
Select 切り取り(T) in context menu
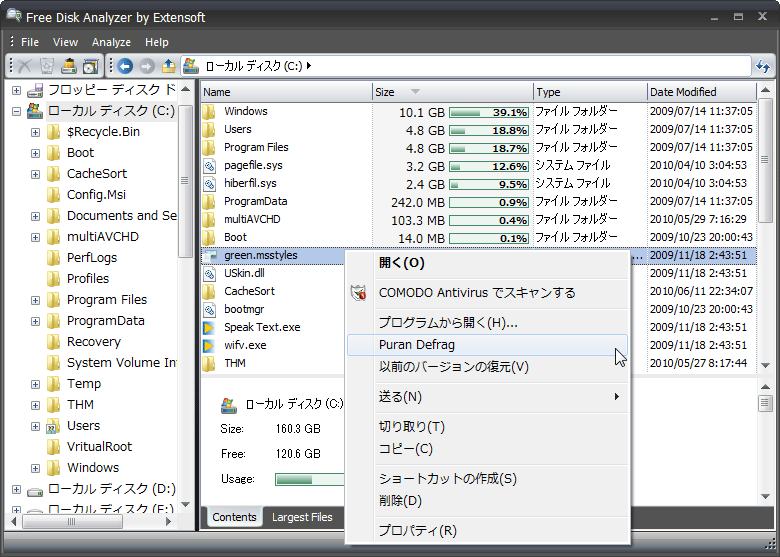point(488,427)
